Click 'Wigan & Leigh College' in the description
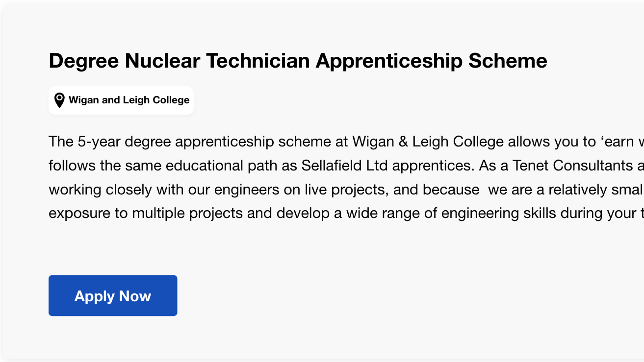 428,142
